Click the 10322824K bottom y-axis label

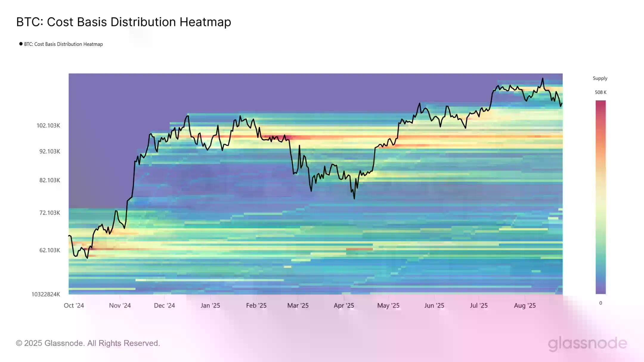pyautogui.click(x=46, y=294)
